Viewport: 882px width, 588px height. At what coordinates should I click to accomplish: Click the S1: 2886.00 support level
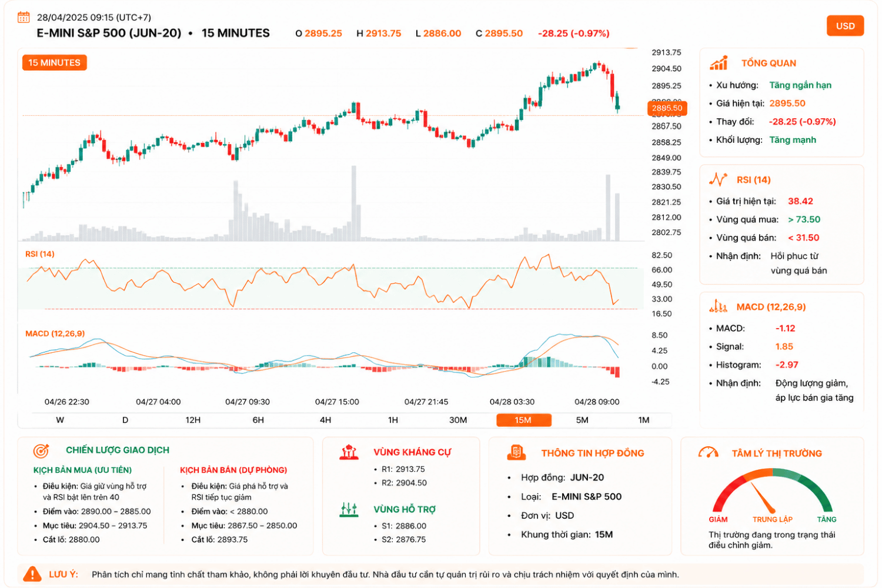point(403,526)
